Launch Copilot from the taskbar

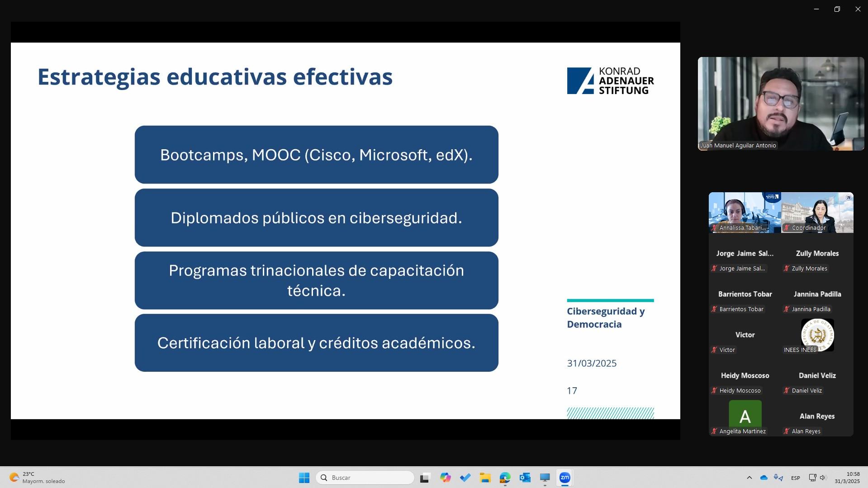(445, 478)
